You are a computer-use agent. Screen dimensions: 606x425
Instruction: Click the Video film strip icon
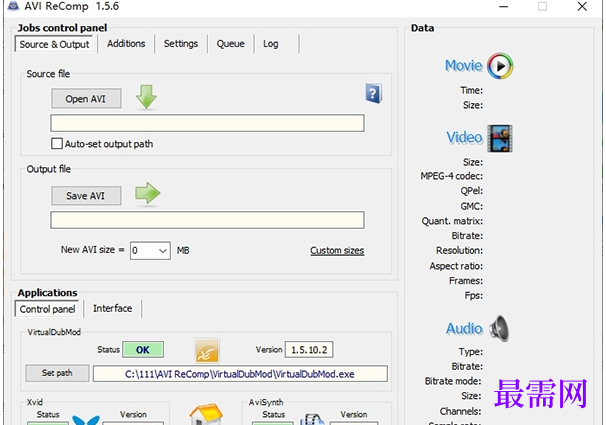(499, 138)
